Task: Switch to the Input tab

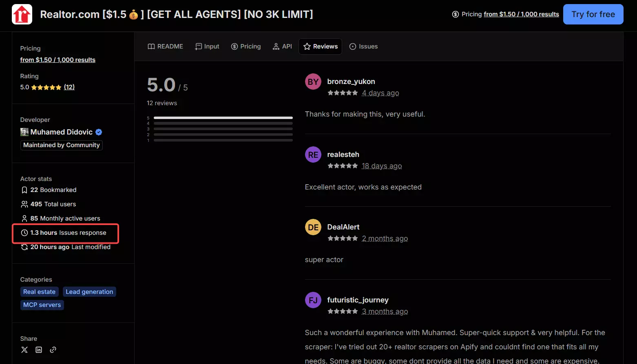Action: point(207,46)
